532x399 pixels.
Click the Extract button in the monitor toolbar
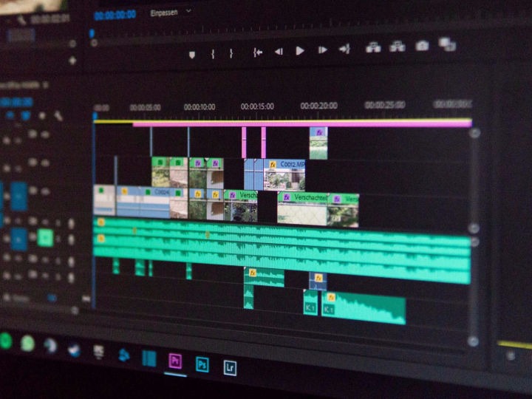pyautogui.click(x=398, y=47)
